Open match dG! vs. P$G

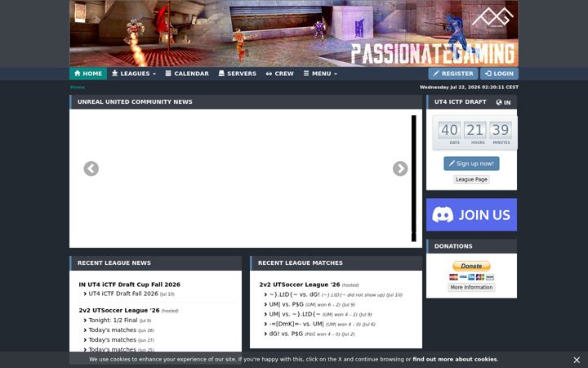pyautogui.click(x=286, y=334)
